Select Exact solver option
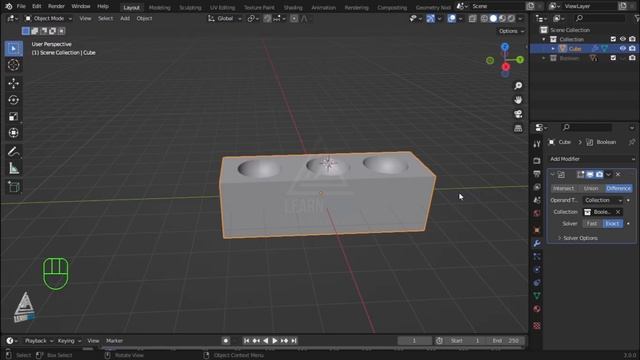The height and width of the screenshot is (360, 640). pos(612,224)
